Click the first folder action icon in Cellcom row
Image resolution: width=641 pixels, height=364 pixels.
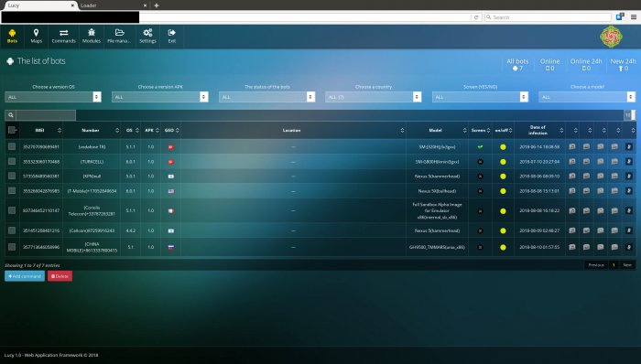click(x=572, y=230)
